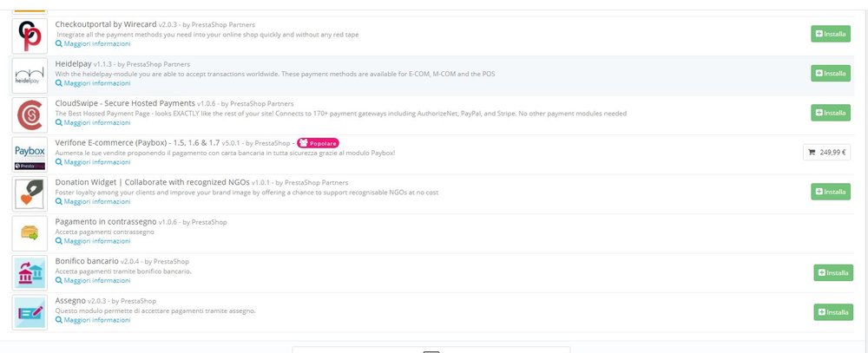The height and width of the screenshot is (353, 868).
Task: Click the Bonifico bancario title
Action: coord(87,261)
